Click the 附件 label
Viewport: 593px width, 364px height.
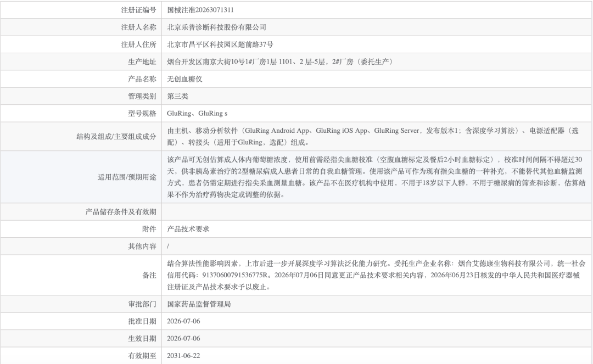point(149,229)
